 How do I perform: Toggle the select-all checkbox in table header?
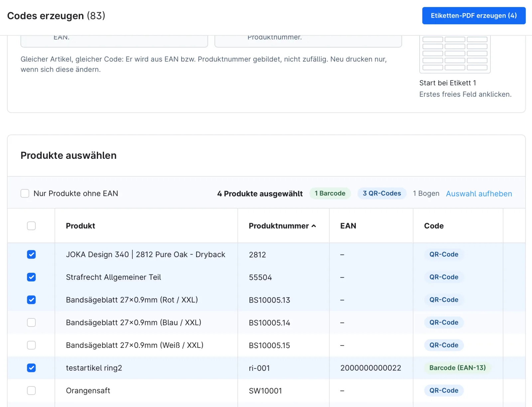31,226
